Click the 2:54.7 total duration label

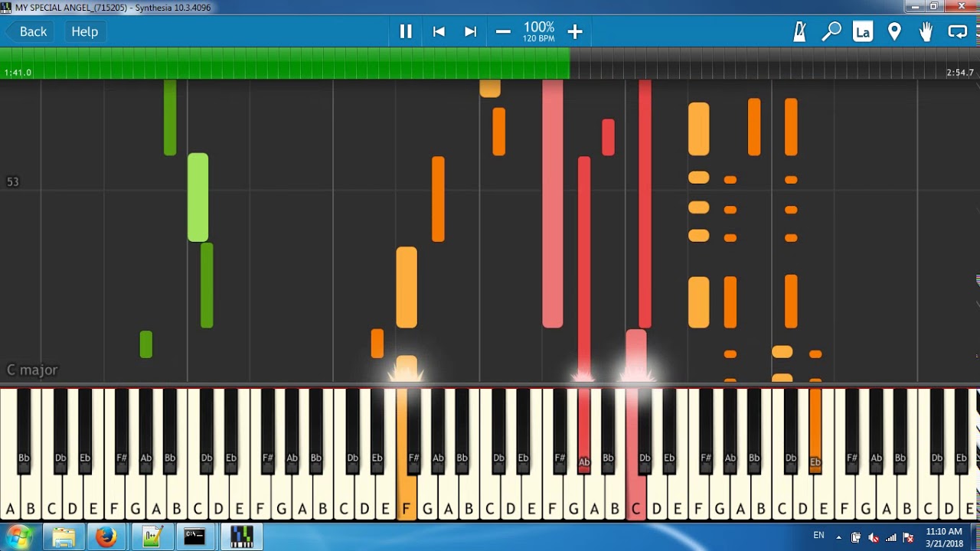(x=960, y=73)
